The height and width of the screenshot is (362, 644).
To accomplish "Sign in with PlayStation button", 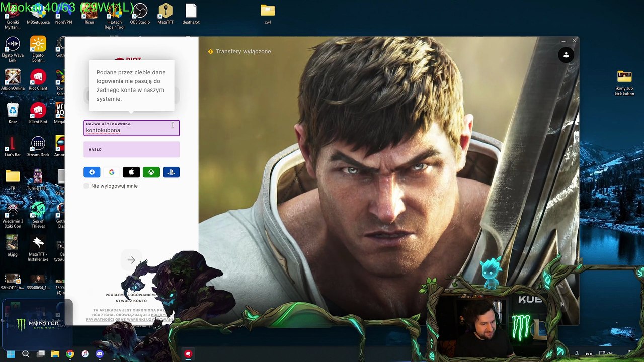I will pyautogui.click(x=171, y=172).
